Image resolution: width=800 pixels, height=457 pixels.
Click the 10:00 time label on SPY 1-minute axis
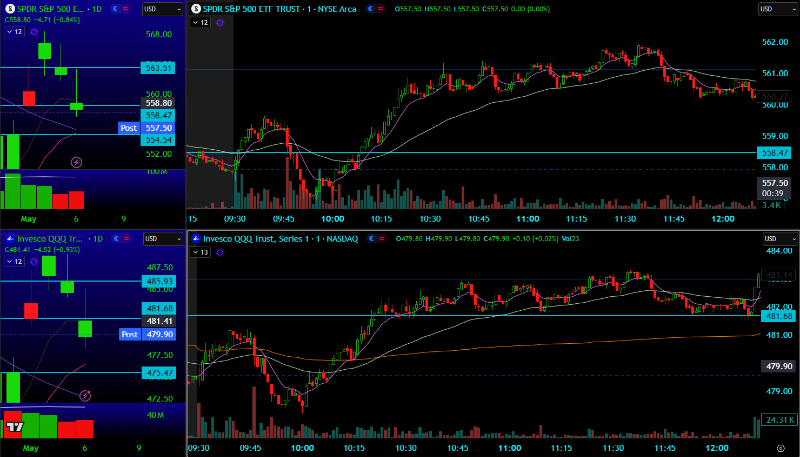point(333,219)
